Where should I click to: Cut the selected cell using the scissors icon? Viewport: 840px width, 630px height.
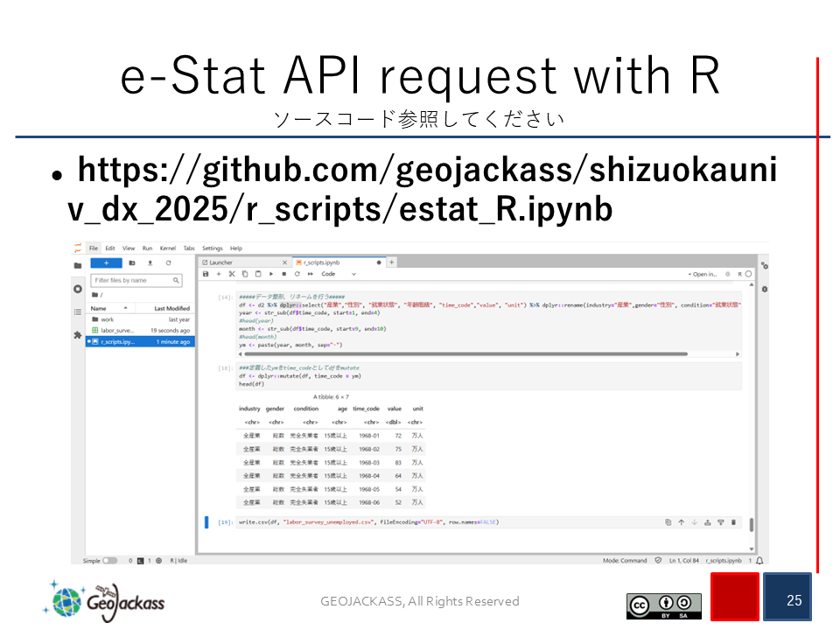tap(232, 274)
